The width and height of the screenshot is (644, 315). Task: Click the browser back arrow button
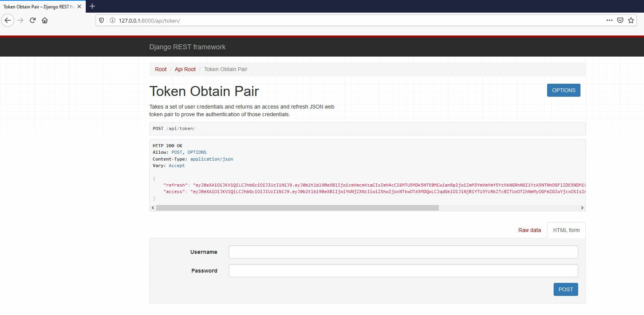8,20
